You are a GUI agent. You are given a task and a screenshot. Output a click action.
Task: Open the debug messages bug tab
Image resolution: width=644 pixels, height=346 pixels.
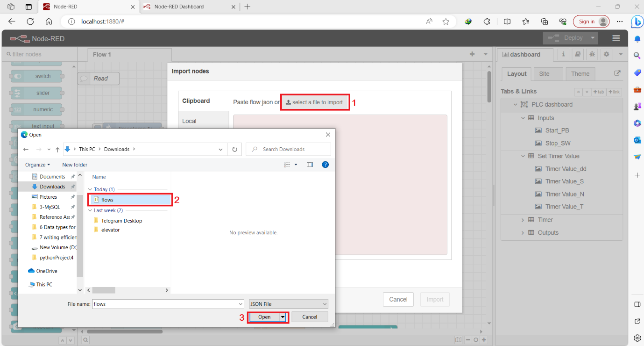pyautogui.click(x=592, y=54)
